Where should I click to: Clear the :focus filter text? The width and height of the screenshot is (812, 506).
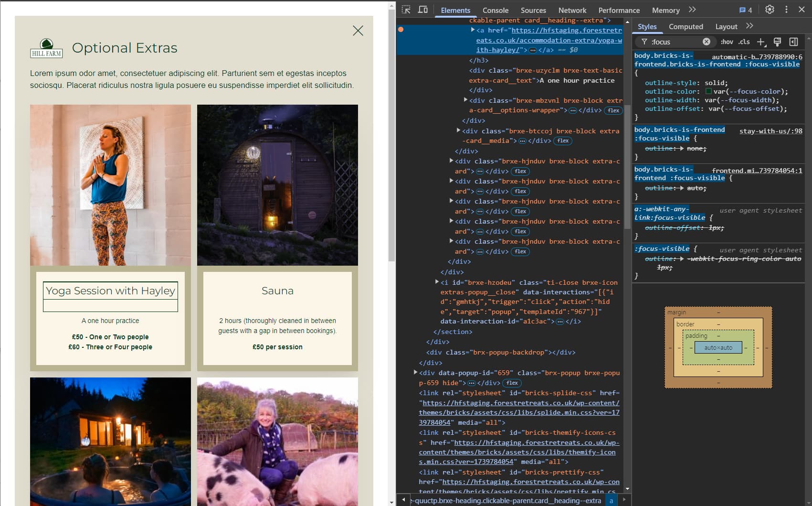(707, 42)
